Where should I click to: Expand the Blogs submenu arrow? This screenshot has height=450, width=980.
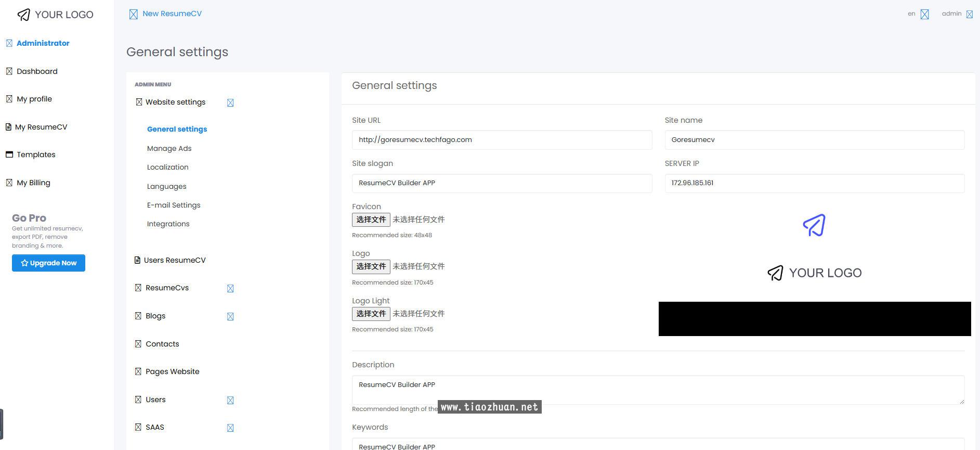230,317
